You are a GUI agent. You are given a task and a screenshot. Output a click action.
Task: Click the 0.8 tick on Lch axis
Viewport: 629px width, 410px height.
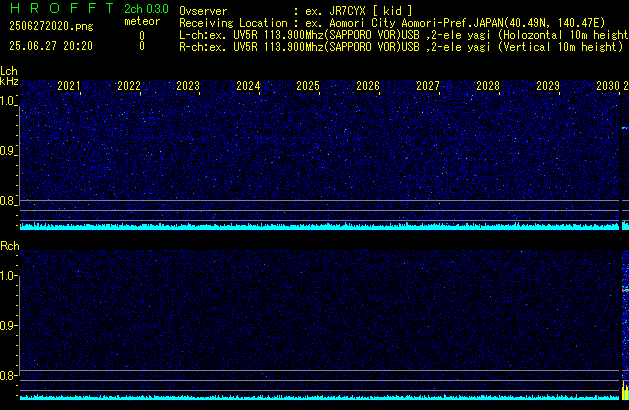tap(8, 201)
